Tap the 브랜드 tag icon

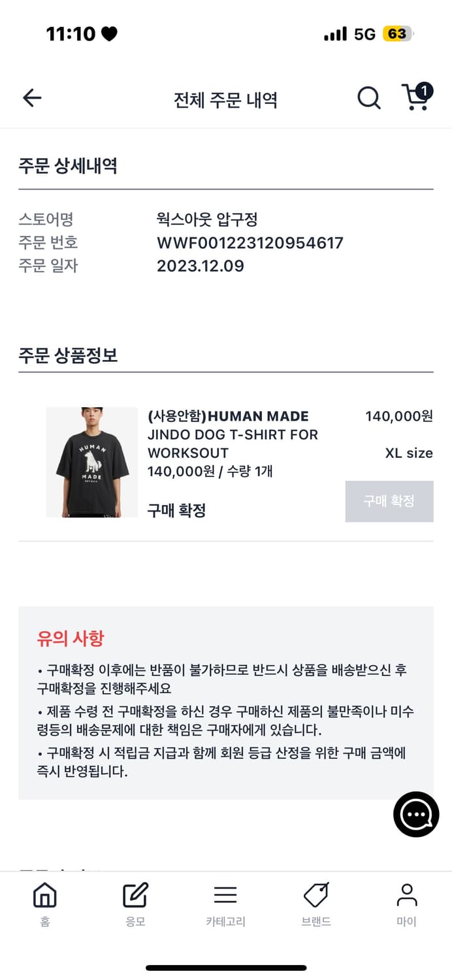(x=316, y=895)
